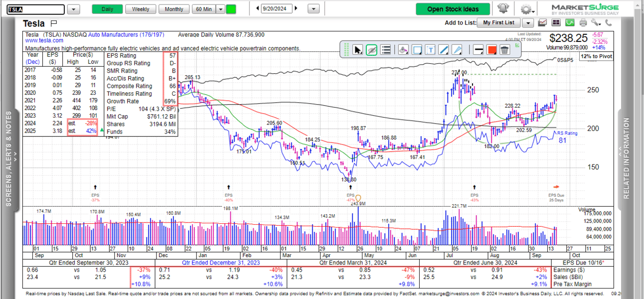Open settings gear menu
This screenshot has height=299, width=644.
pos(526,9)
